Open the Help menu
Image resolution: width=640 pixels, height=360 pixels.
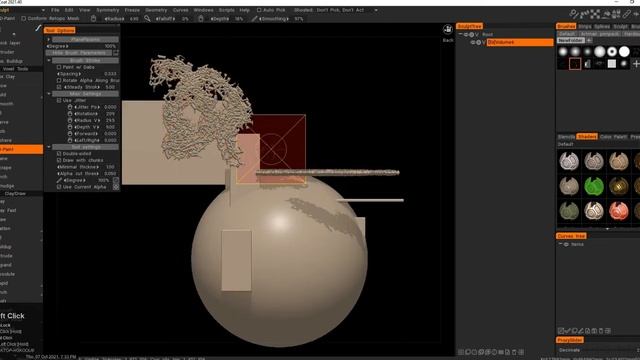click(244, 10)
